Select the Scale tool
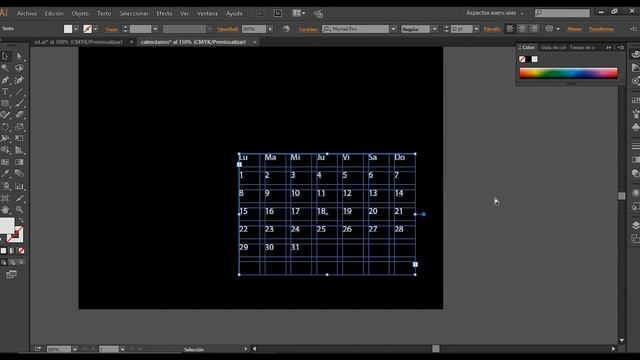Screen dimensions: 640x360 [x=19, y=127]
